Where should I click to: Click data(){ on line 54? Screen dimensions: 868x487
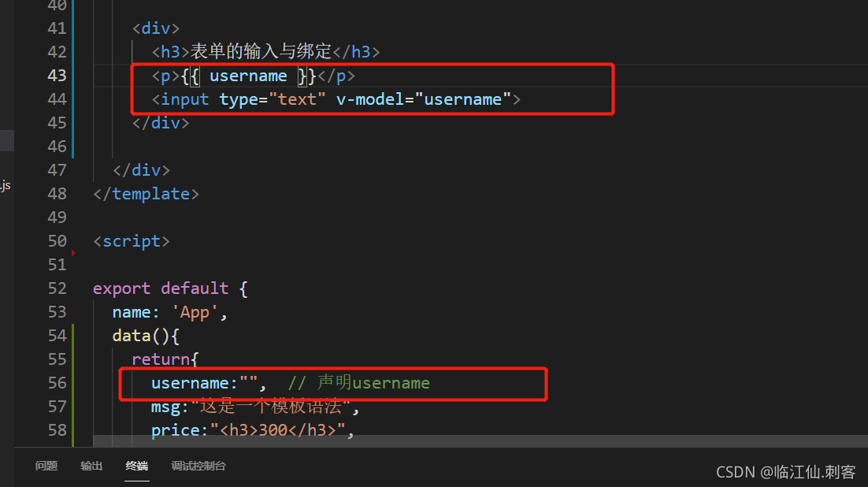(x=147, y=336)
